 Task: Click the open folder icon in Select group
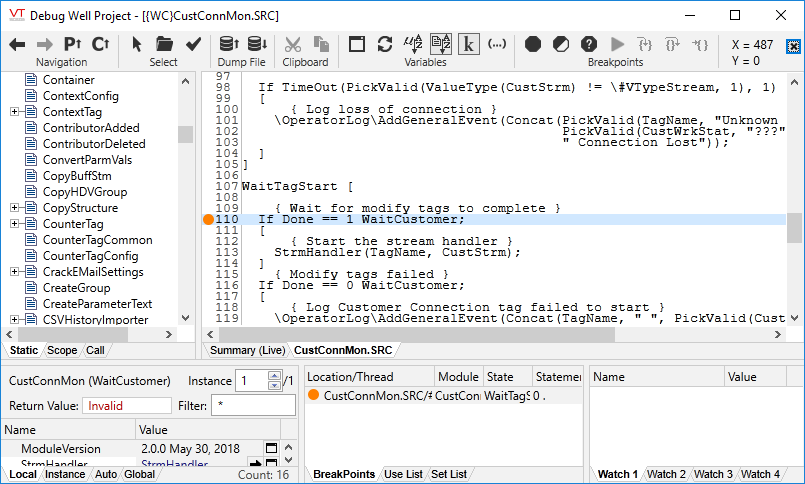click(x=164, y=44)
